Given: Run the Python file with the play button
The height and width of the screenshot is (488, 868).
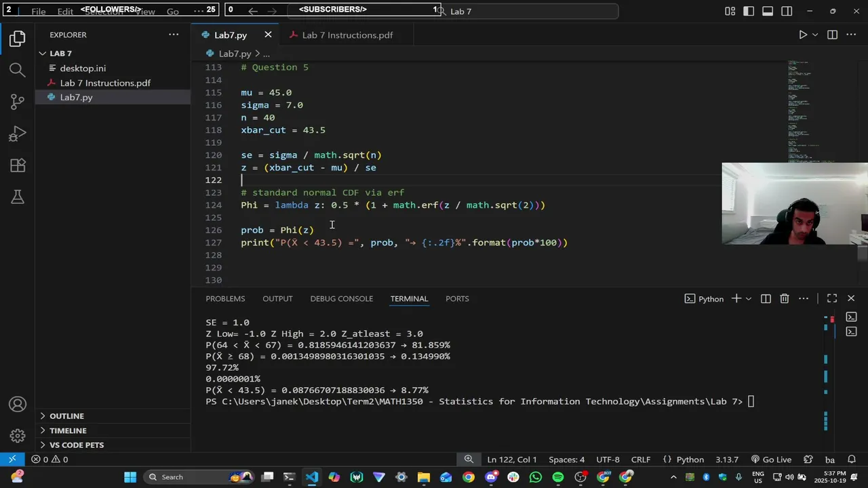Looking at the screenshot, I should click(803, 35).
